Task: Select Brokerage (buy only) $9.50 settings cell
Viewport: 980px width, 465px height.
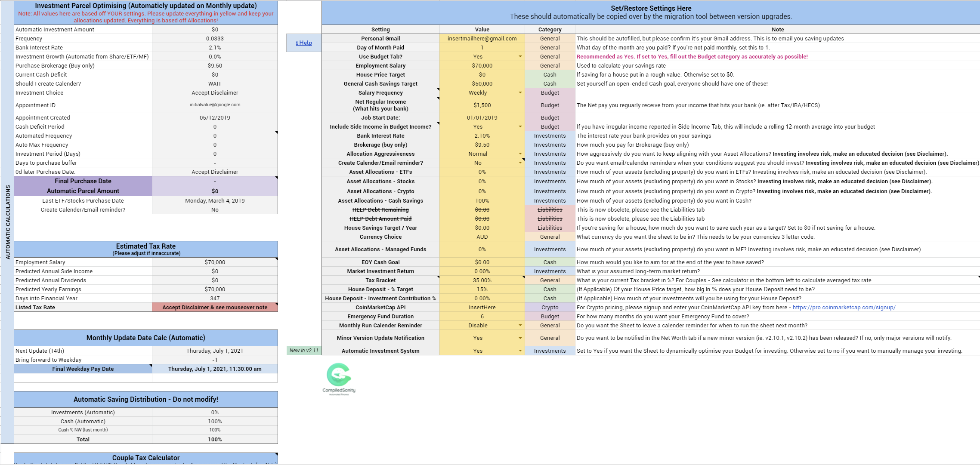Action: tap(482, 145)
